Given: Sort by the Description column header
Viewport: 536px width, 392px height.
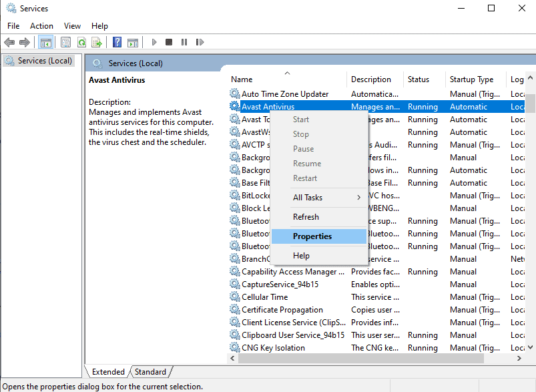Looking at the screenshot, I should click(x=375, y=79).
